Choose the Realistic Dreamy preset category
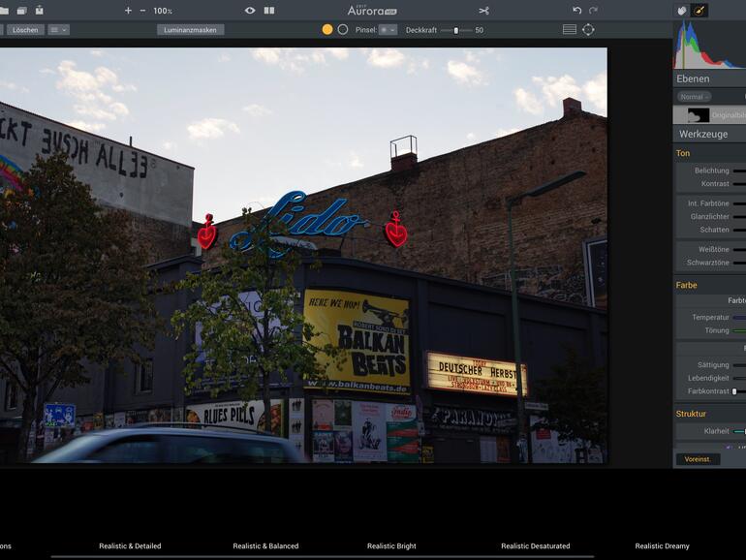 (662, 546)
